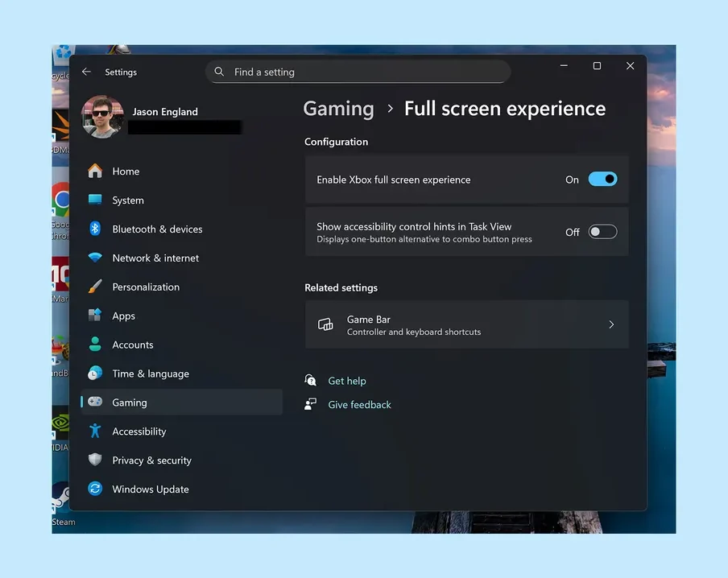Go to the Home settings page
The height and width of the screenshot is (578, 728).
126,171
